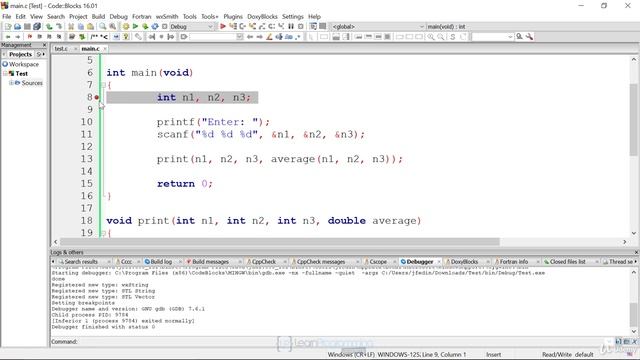Viewport: 640px width, 360px height.
Task: Click the Replace icon
Action: pos(112,27)
